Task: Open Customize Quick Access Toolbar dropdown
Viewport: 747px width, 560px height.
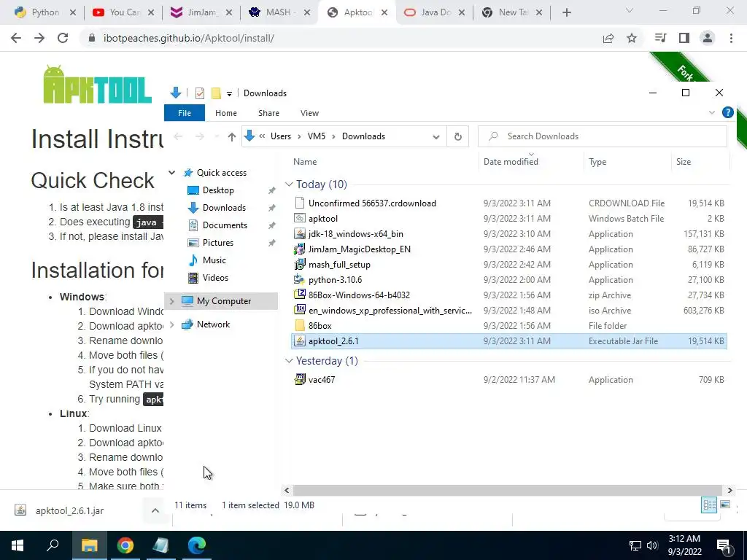Action: coord(229,94)
